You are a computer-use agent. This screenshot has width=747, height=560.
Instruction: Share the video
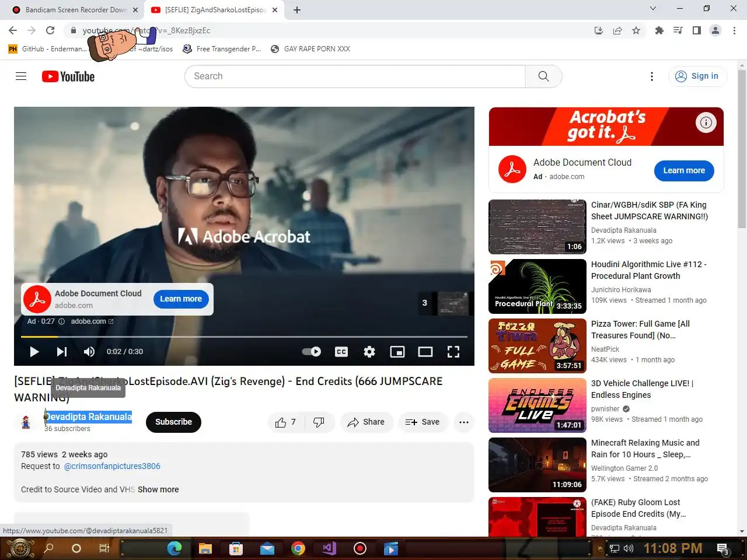coord(366,422)
